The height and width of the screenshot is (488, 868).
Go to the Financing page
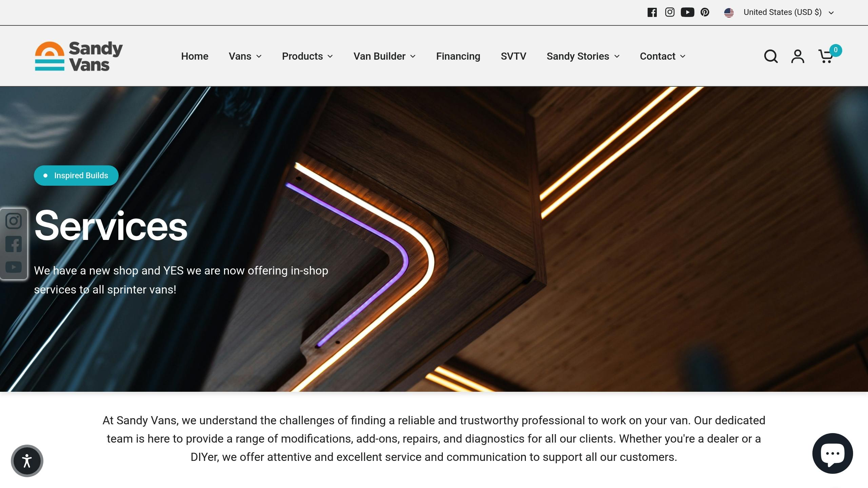(458, 56)
